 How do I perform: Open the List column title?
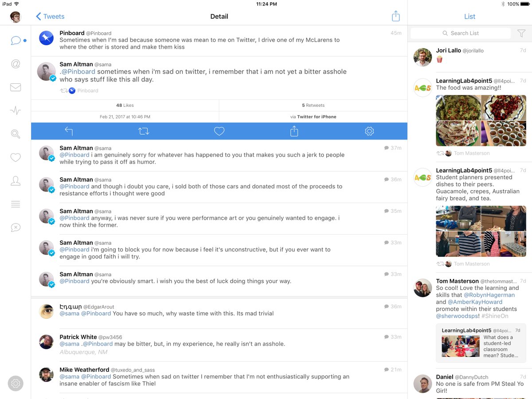point(469,16)
